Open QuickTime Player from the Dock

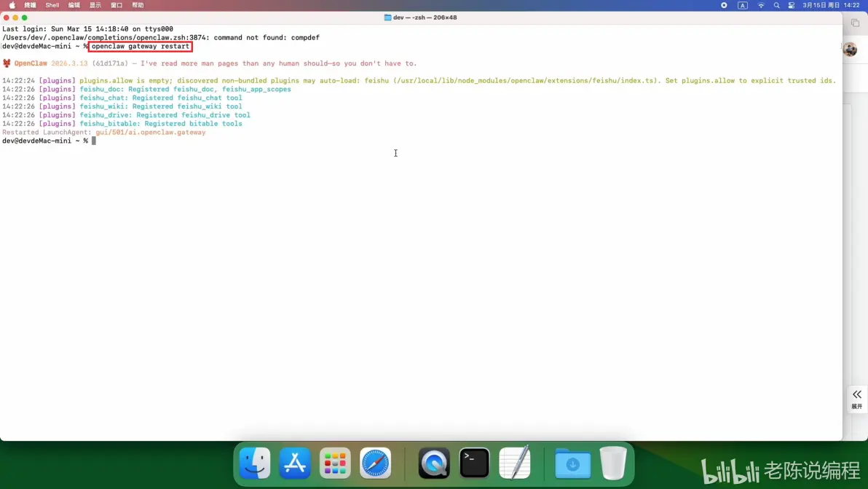tap(434, 463)
